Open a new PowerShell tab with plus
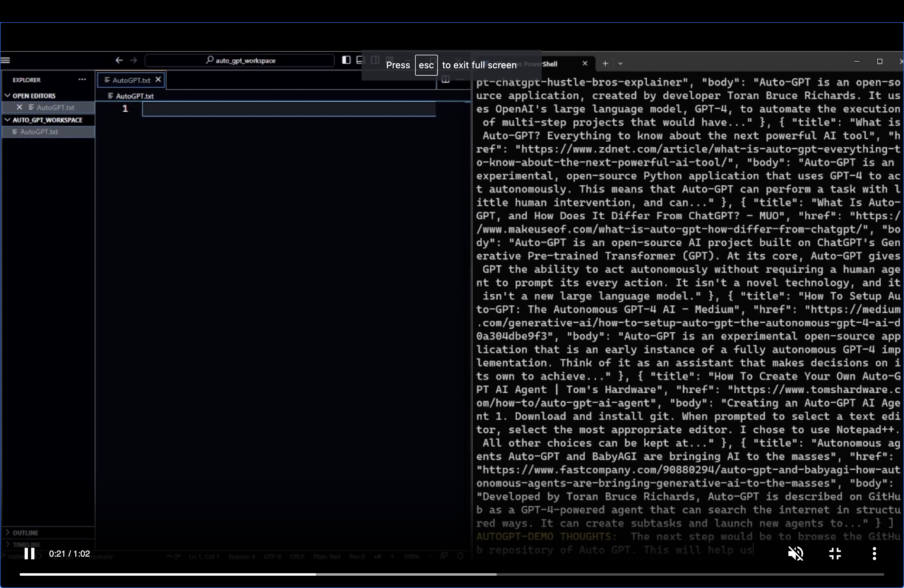Viewport: 904px width, 588px height. (x=605, y=63)
